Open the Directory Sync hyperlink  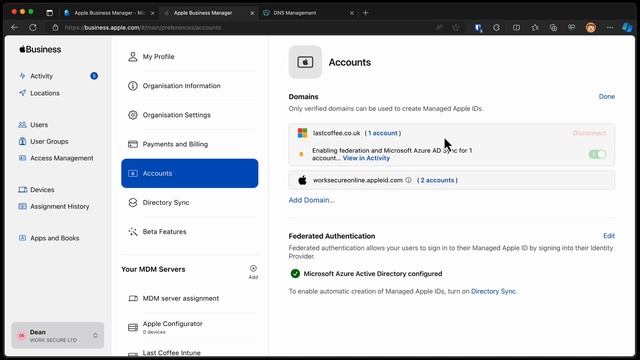pyautogui.click(x=493, y=291)
